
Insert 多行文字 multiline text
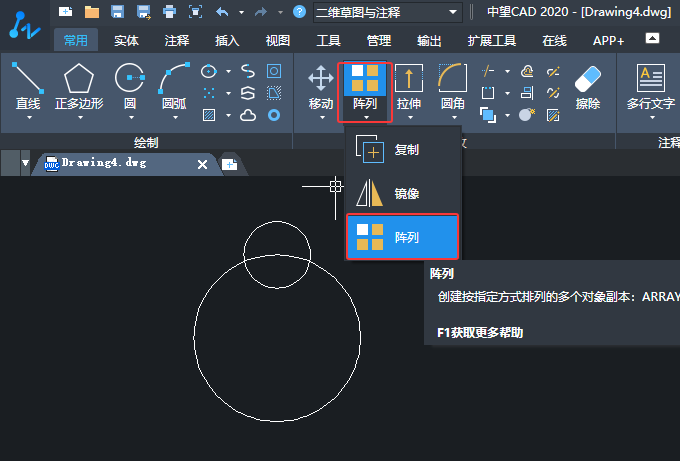point(651,87)
